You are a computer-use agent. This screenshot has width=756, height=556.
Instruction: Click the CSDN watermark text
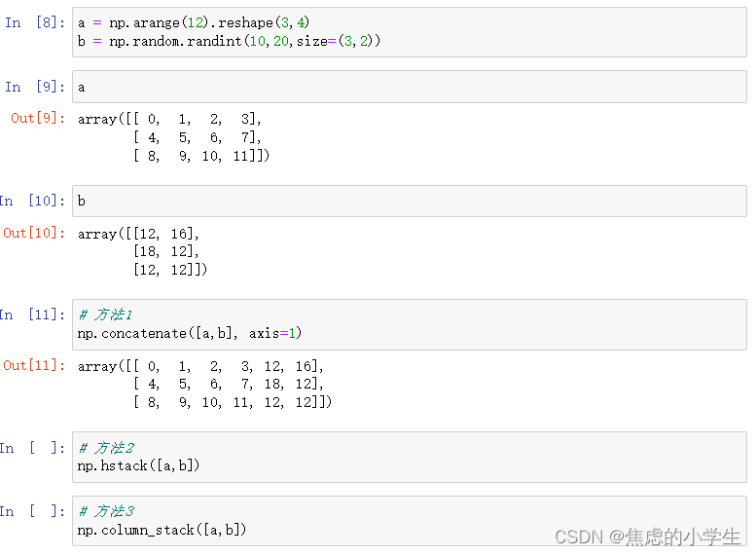pos(646,537)
